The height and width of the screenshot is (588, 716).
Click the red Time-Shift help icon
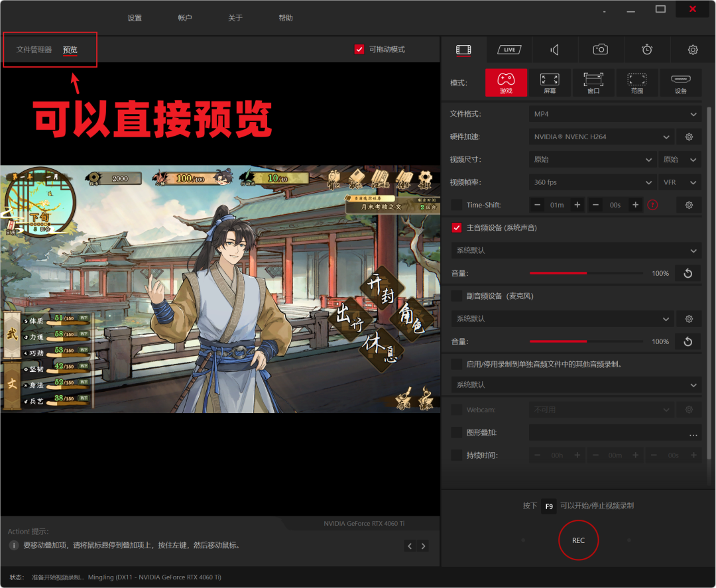tap(652, 205)
